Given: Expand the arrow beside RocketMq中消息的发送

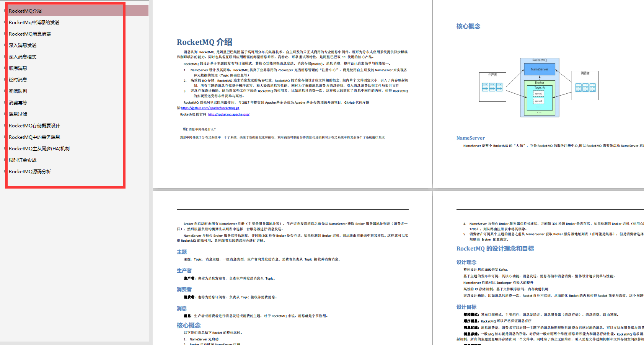Looking at the screenshot, I should point(5,22).
